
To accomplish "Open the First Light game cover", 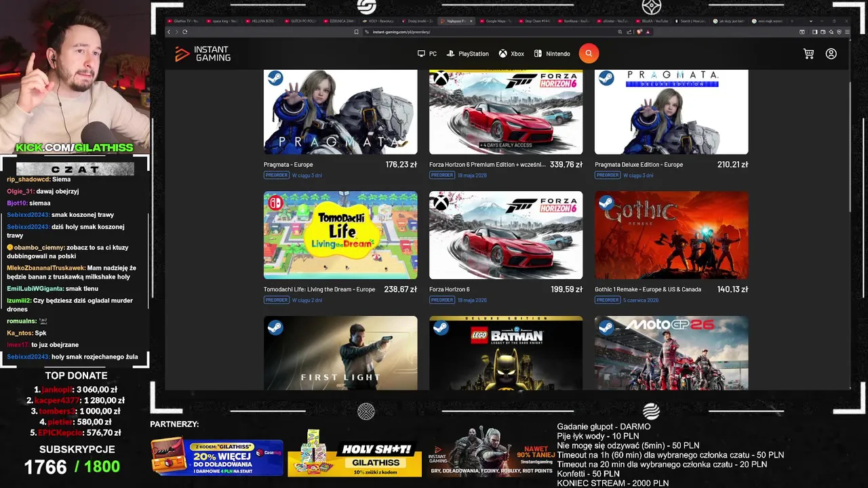I will [x=340, y=353].
